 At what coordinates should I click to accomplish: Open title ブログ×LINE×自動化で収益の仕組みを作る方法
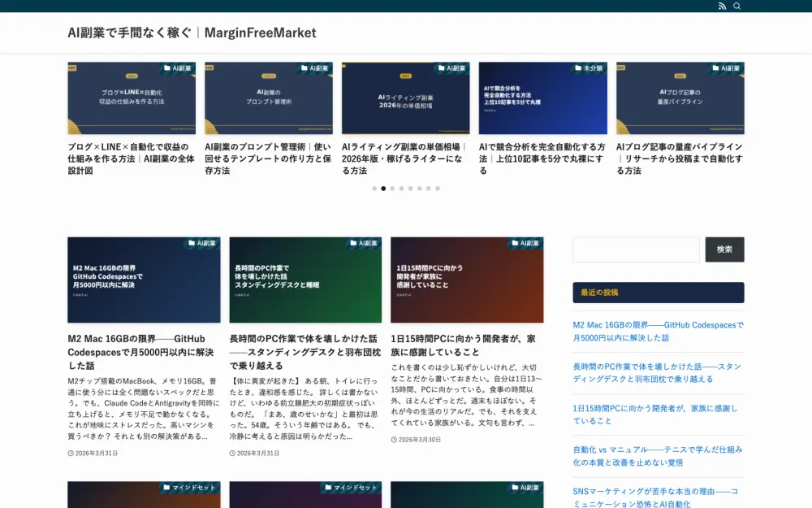click(132, 158)
